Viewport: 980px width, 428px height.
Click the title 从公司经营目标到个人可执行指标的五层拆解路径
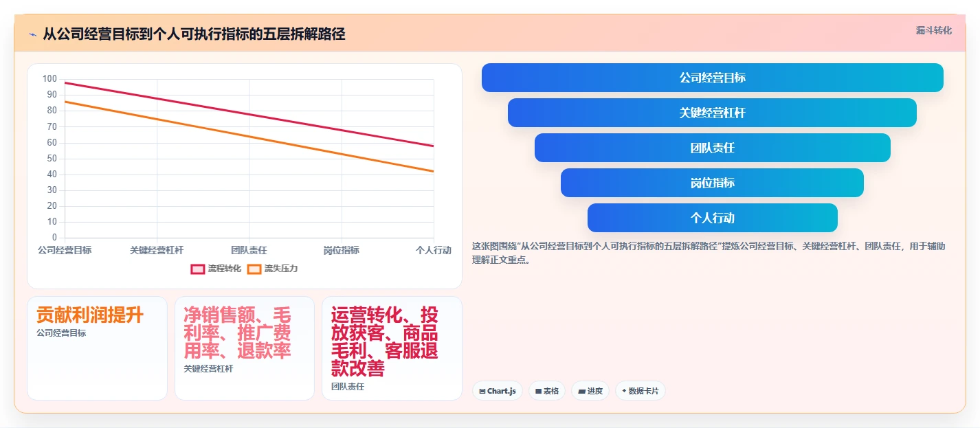pyautogui.click(x=194, y=34)
